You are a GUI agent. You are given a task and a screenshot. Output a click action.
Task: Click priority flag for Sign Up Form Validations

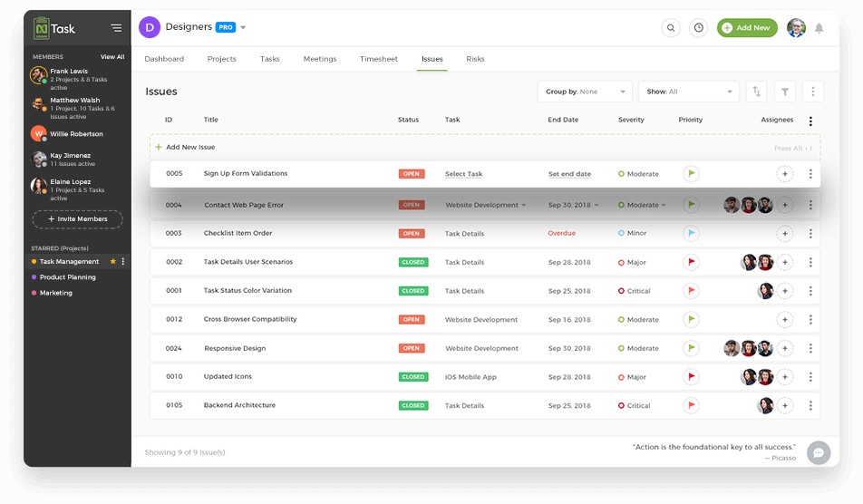(x=692, y=174)
